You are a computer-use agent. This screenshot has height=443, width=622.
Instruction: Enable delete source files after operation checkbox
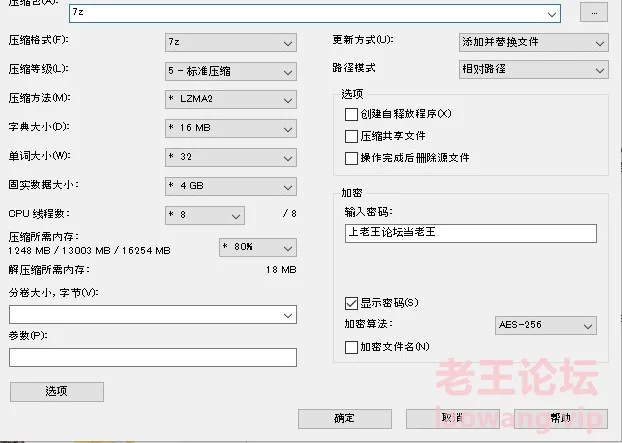pos(351,158)
